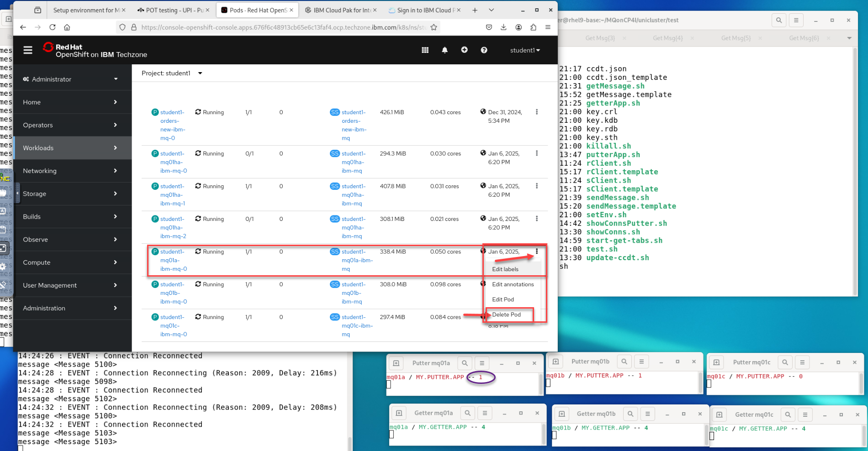Image resolution: width=868 pixels, height=451 pixels.
Task: Click the plus import icon in OpenShift header
Action: 464,50
